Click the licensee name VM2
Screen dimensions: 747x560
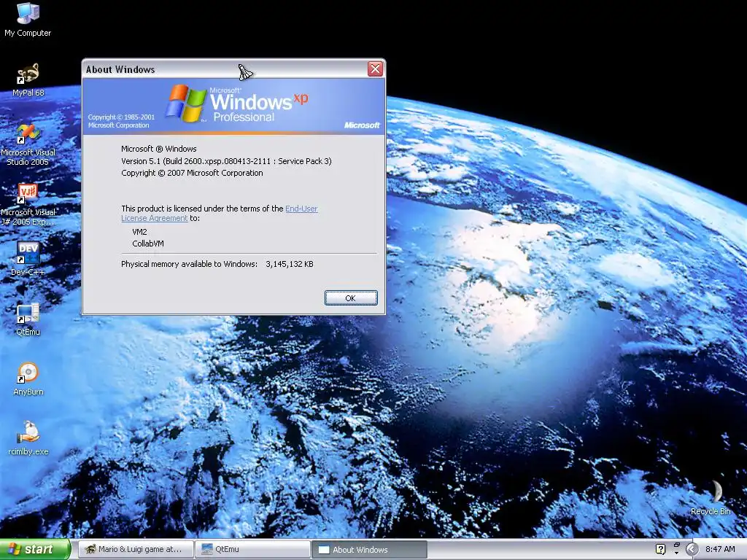pos(139,232)
